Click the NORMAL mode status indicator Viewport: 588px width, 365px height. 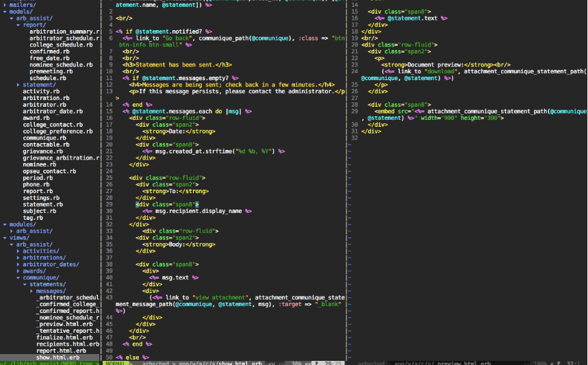116,363
